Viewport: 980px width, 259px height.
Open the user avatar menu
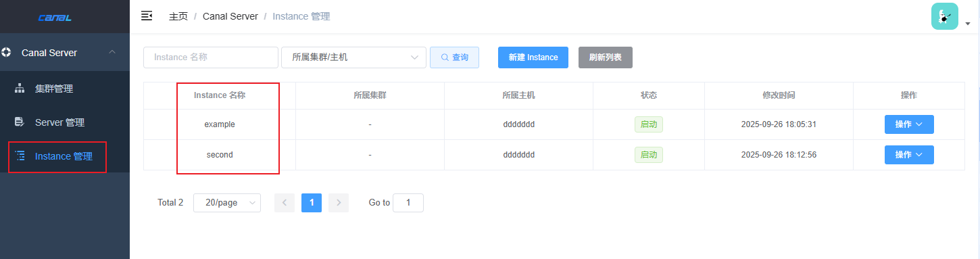point(945,16)
